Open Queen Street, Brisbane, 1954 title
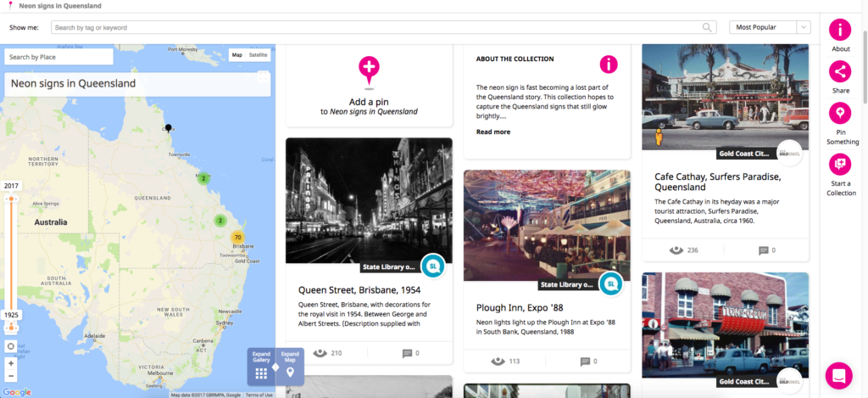 [x=359, y=290]
